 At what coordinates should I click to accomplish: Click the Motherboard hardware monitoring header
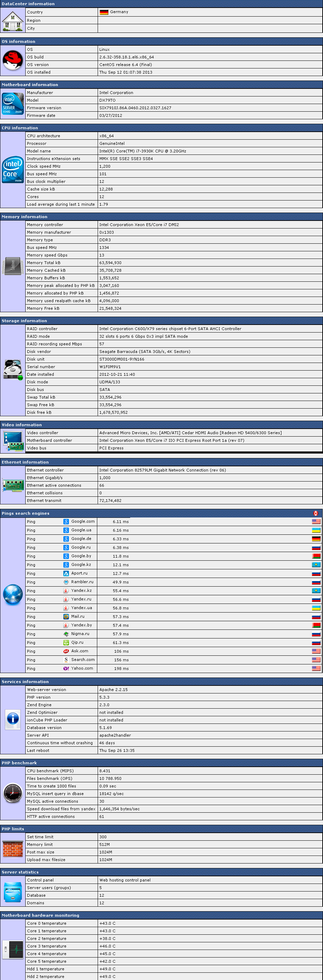(161, 915)
